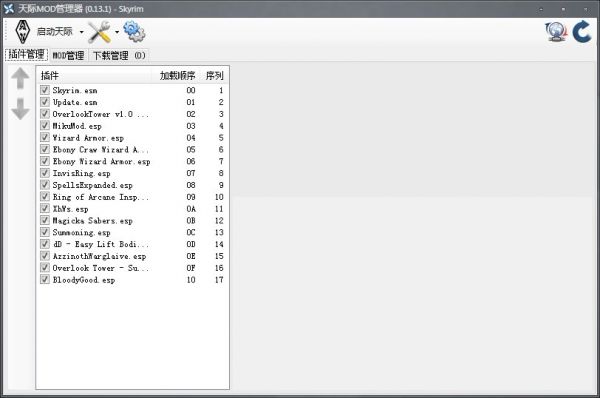The height and width of the screenshot is (398, 600).
Task: Toggle the InvisRing.esp checkbox
Action: [45, 173]
